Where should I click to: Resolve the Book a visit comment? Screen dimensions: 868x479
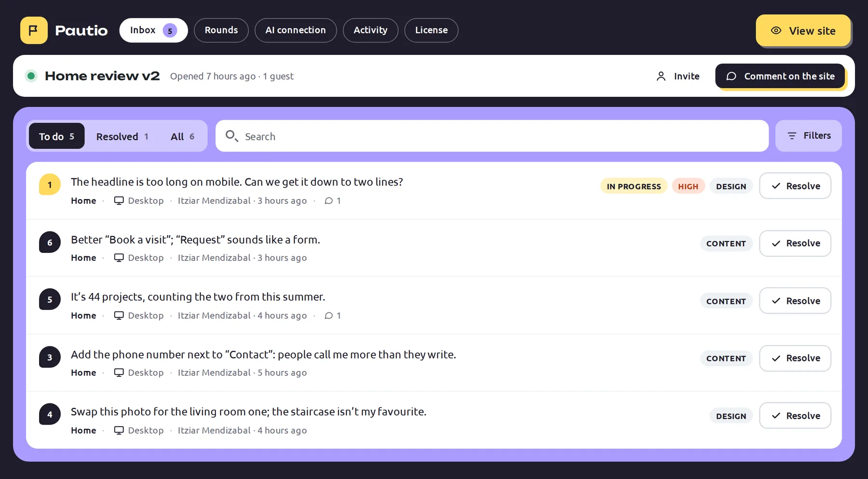[795, 243]
